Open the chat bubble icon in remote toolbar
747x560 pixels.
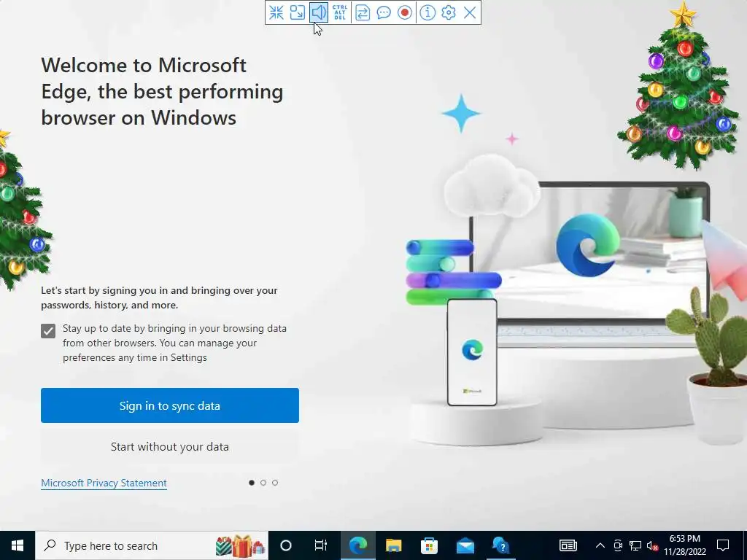pos(384,12)
